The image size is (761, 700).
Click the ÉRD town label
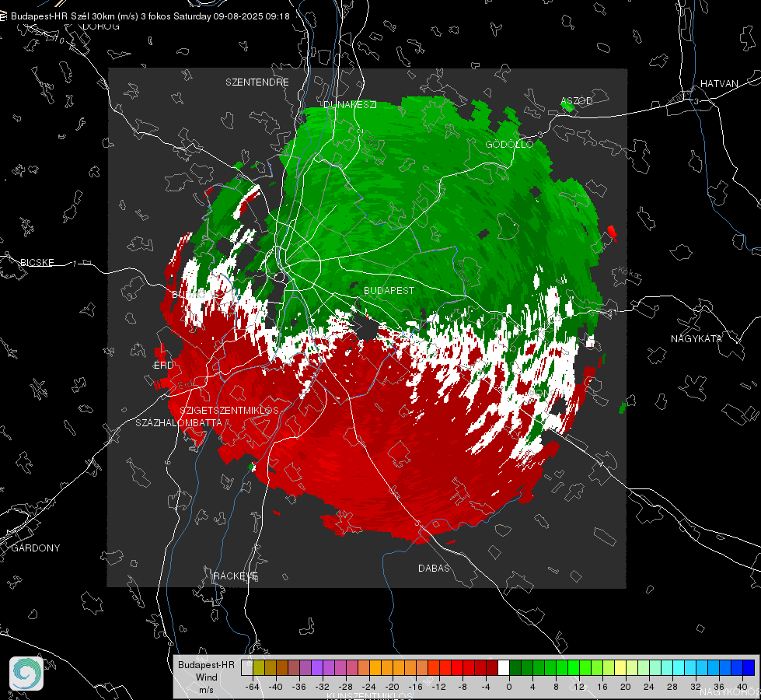[163, 366]
